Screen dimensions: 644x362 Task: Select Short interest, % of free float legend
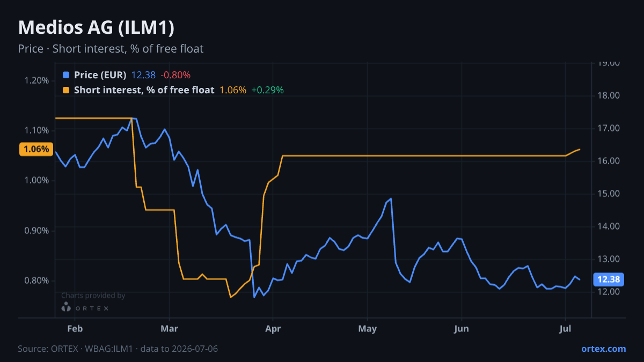[x=144, y=90]
